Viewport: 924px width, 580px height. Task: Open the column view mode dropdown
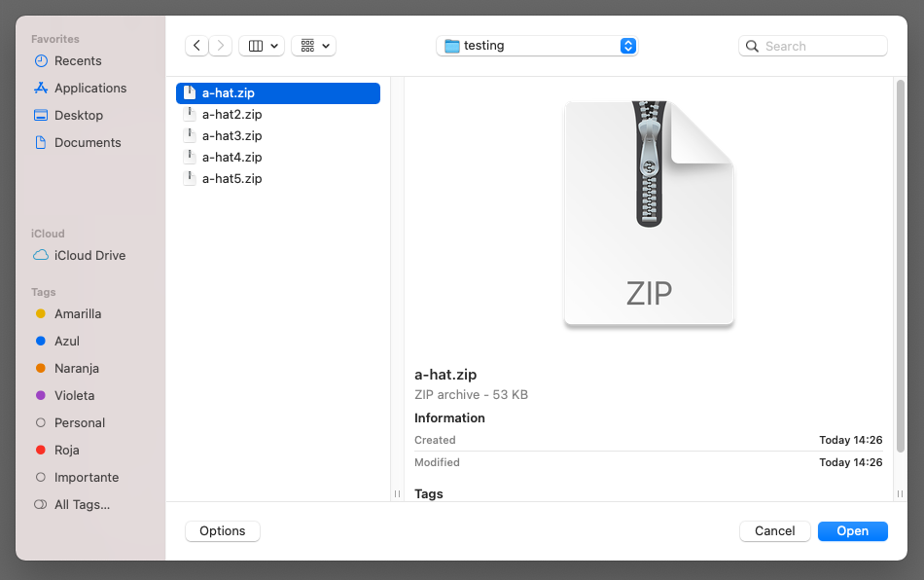click(x=261, y=46)
